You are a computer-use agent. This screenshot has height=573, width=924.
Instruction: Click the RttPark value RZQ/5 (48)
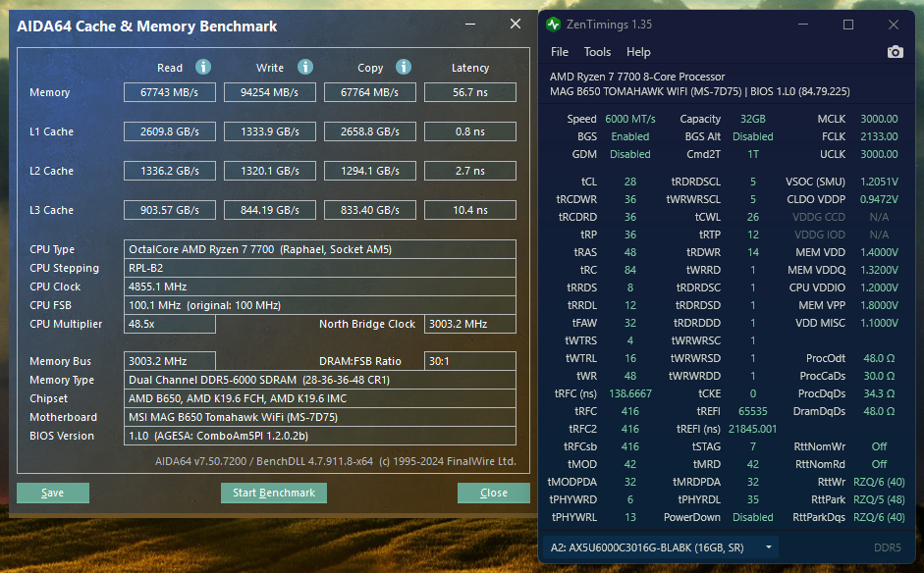tap(879, 499)
